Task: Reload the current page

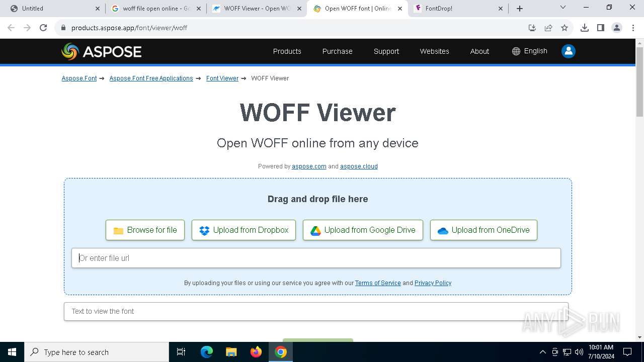Action: [43, 28]
